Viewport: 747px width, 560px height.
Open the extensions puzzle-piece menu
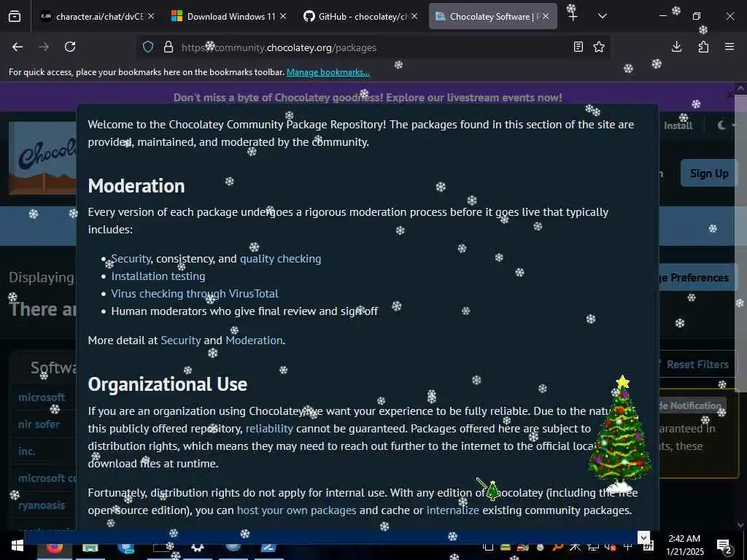703,47
